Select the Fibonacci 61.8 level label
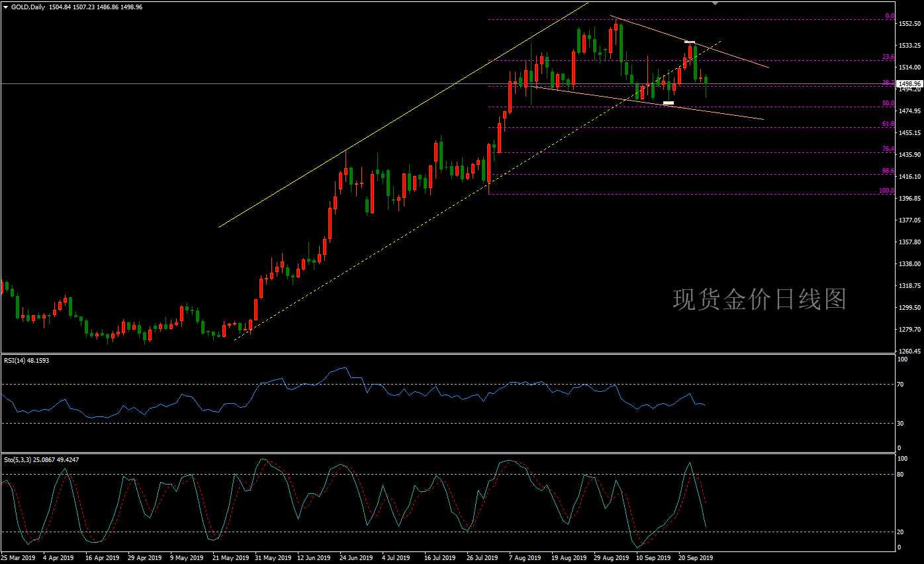The height and width of the screenshot is (564, 924). 888,124
